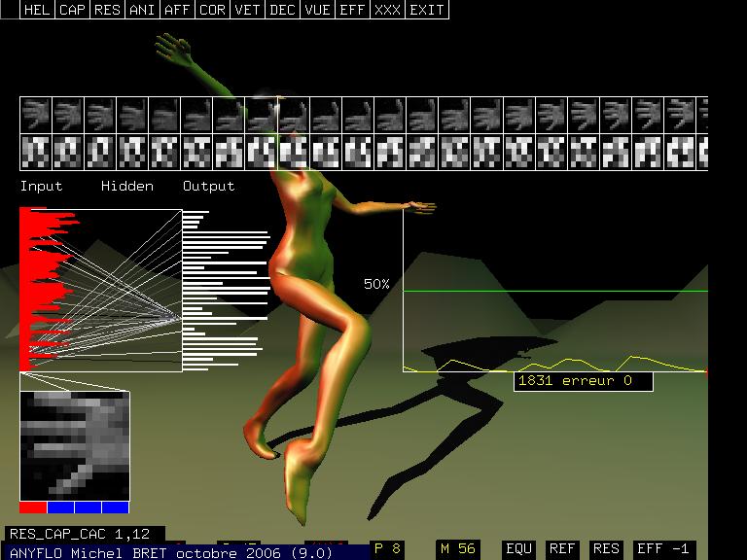The image size is (747, 560).
Task: Click the P 8 indicator
Action: [387, 548]
